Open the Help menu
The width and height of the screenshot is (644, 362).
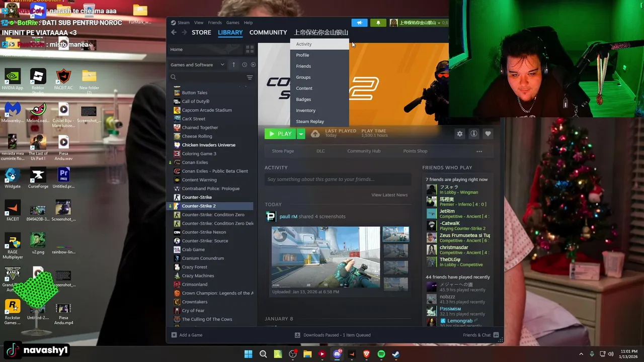coord(248,23)
